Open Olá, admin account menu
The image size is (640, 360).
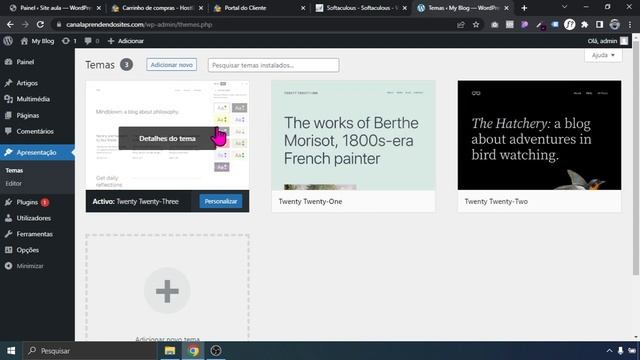pyautogui.click(x=607, y=41)
